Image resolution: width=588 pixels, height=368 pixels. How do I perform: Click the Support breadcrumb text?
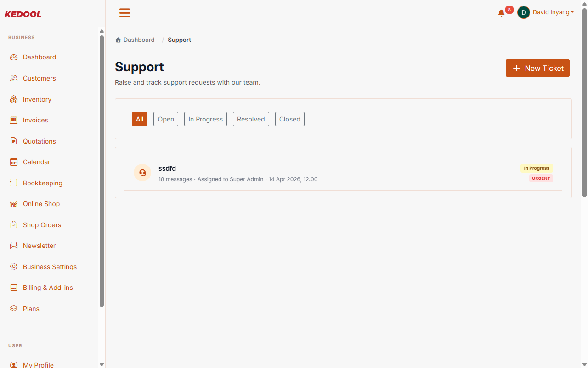point(179,40)
